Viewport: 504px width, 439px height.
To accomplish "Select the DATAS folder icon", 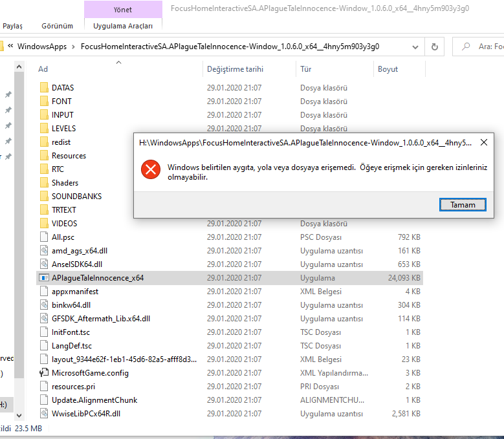I will tap(44, 87).
